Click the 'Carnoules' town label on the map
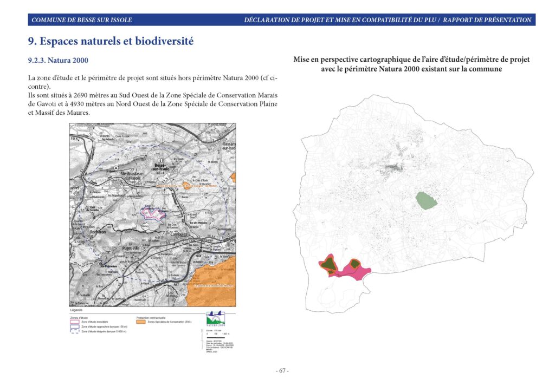 click(179, 234)
